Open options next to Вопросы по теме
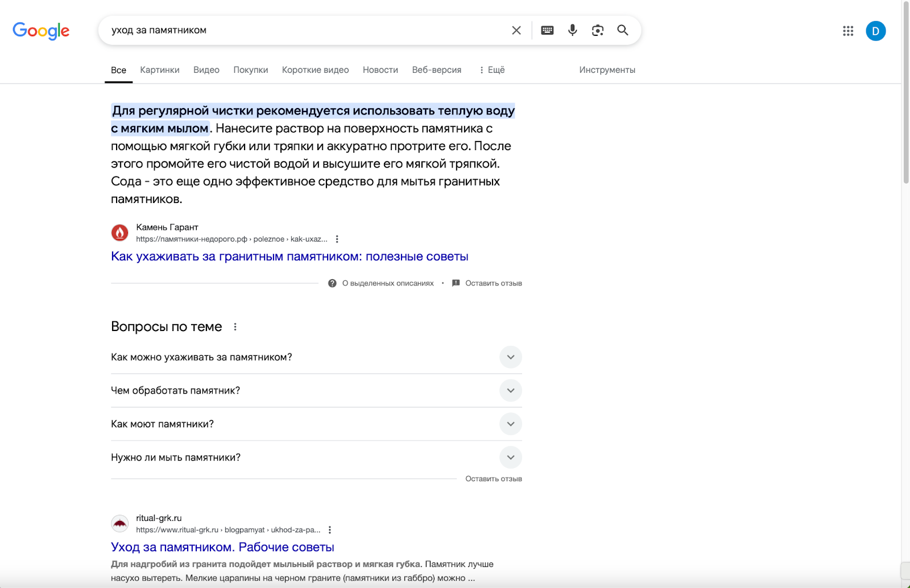This screenshot has height=588, width=910. coord(235,327)
